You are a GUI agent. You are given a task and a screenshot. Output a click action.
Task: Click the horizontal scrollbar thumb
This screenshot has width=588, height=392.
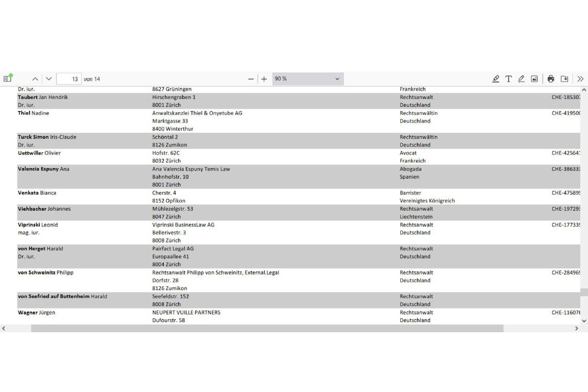point(267,328)
